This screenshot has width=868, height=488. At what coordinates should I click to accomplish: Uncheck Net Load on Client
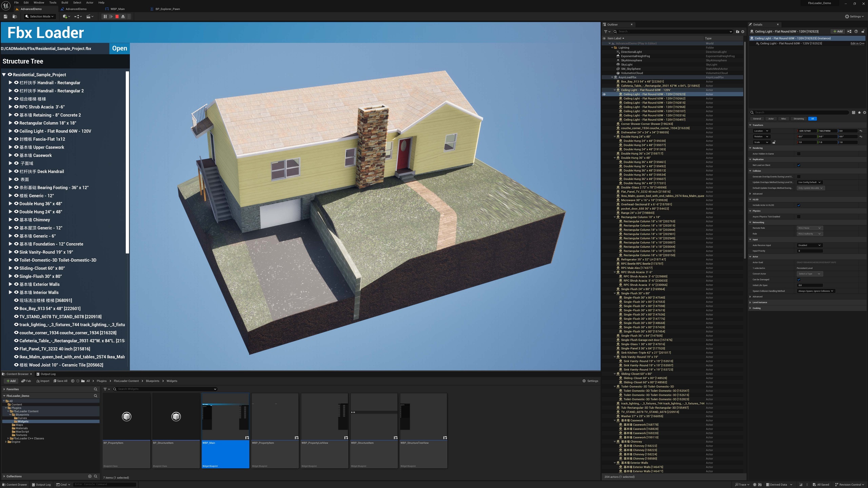pyautogui.click(x=798, y=165)
